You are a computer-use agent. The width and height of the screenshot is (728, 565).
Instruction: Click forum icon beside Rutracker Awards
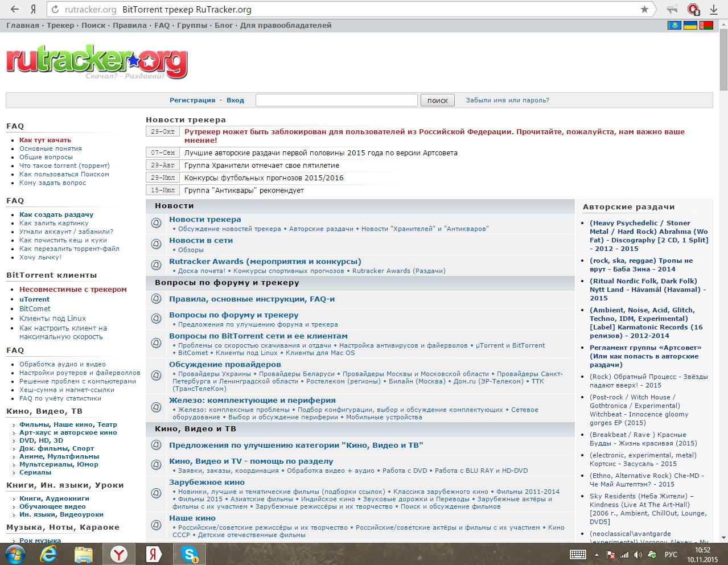click(157, 265)
